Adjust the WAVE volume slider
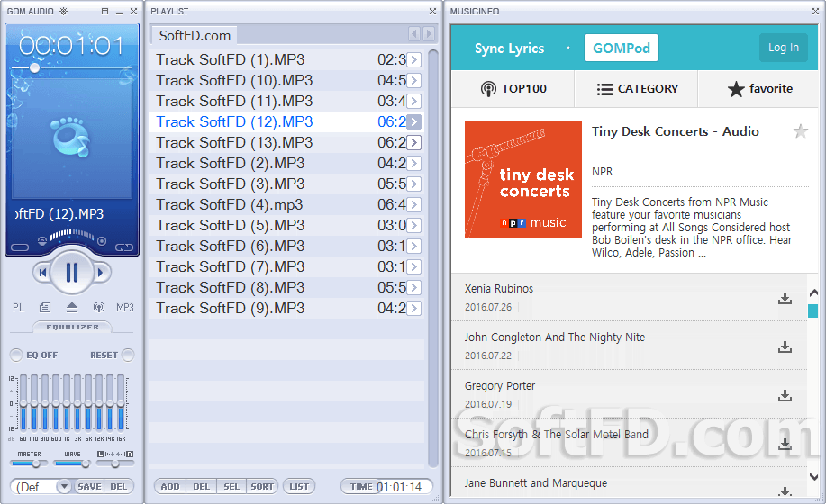The width and height of the screenshot is (826, 504). (x=72, y=463)
